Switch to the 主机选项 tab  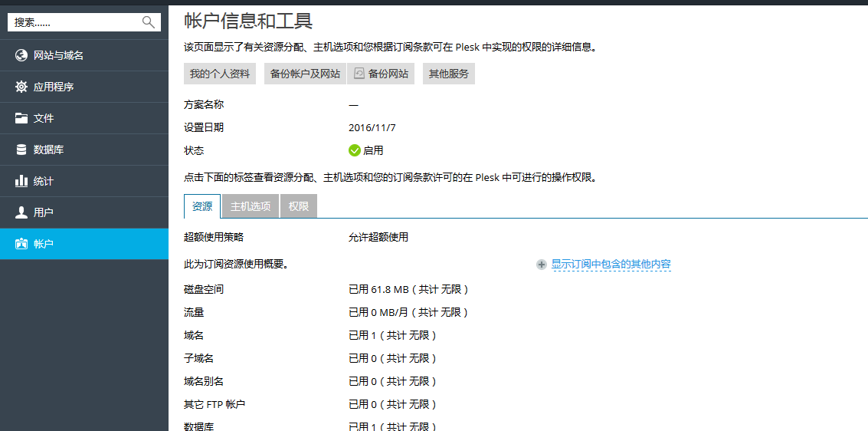click(x=251, y=206)
